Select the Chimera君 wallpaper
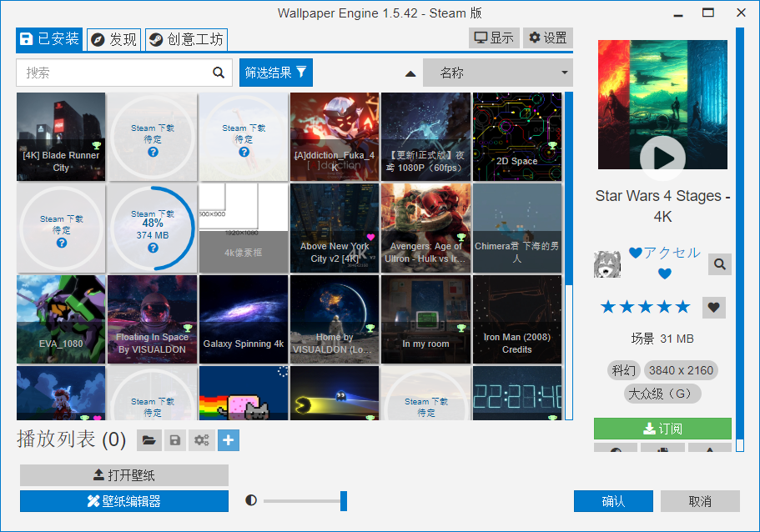Screen dimensions: 760x532 tap(517, 228)
